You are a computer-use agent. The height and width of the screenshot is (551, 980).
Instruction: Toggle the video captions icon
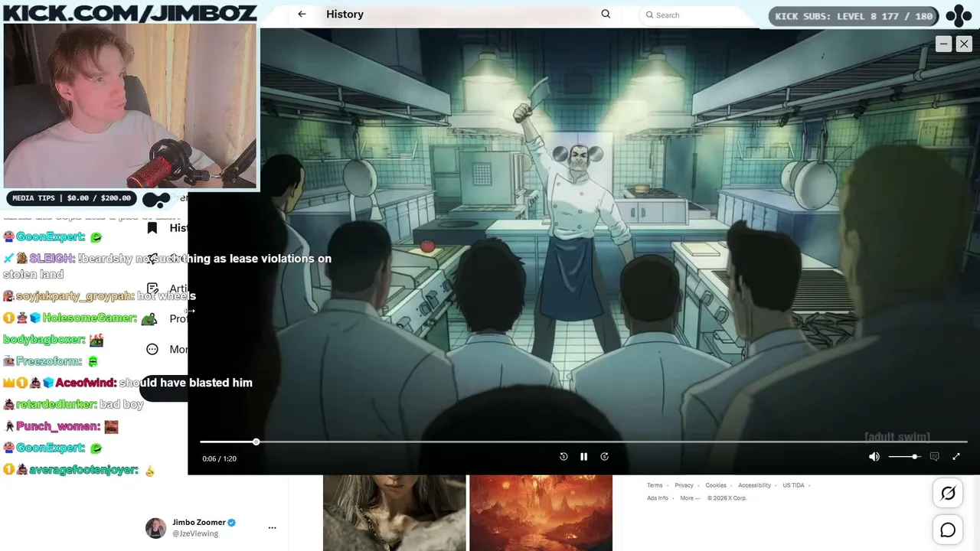934,457
